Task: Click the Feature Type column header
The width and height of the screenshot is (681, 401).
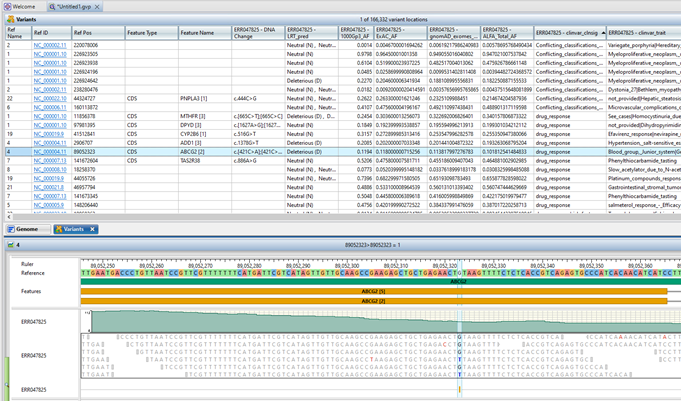Action: point(143,33)
